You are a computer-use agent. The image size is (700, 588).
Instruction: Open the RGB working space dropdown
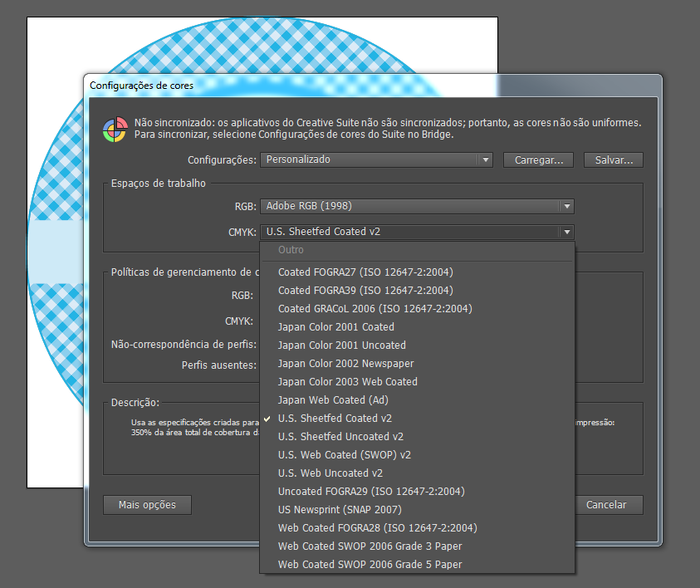coord(417,206)
